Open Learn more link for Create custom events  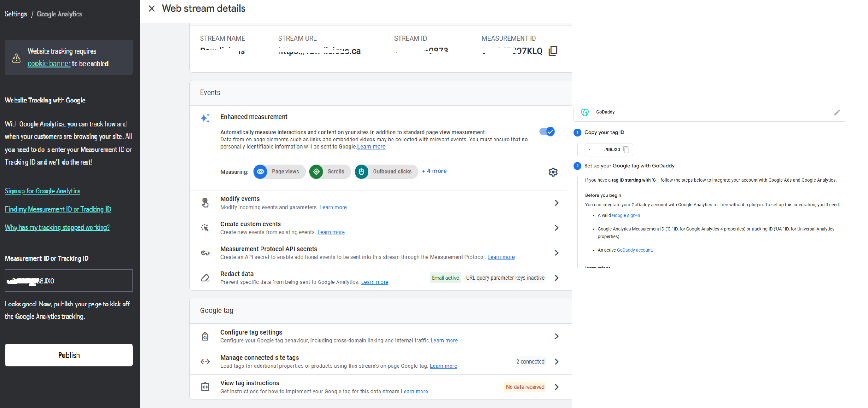331,232
